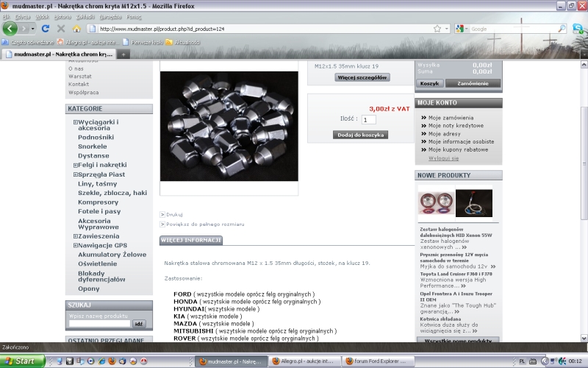Image resolution: width=588 pixels, height=368 pixels.
Task: Open the search engine dropdown in search bar
Action: (x=461, y=29)
